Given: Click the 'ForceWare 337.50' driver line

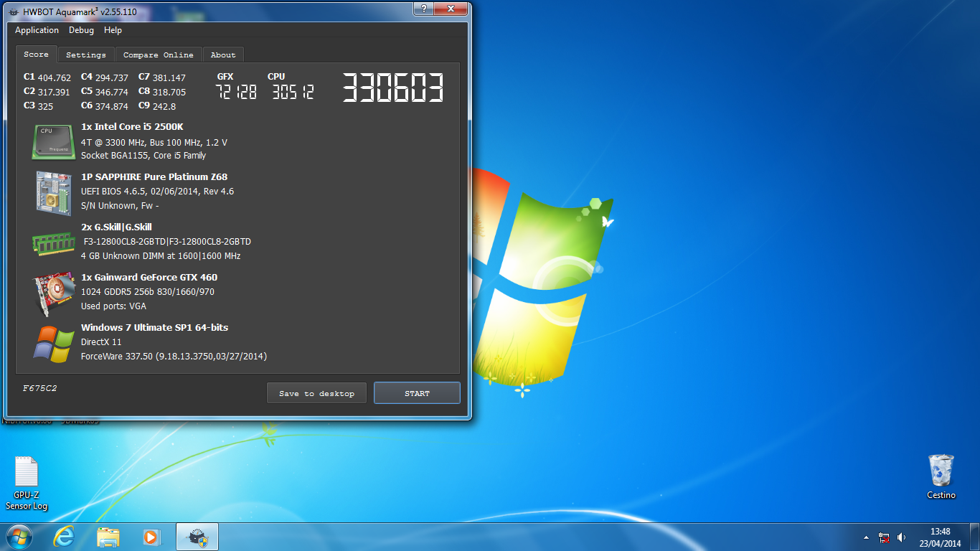Looking at the screenshot, I should pyautogui.click(x=174, y=357).
